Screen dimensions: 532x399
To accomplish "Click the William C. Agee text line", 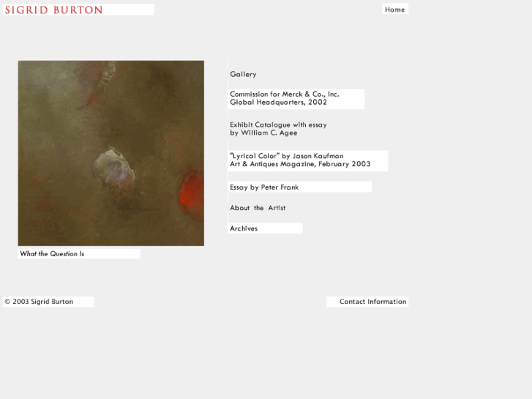I will (263, 133).
